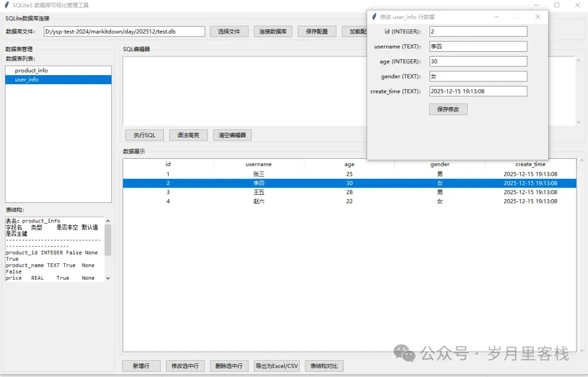Click the 清空编辑器 button
Viewport: 588px width, 377px height.
coord(232,135)
